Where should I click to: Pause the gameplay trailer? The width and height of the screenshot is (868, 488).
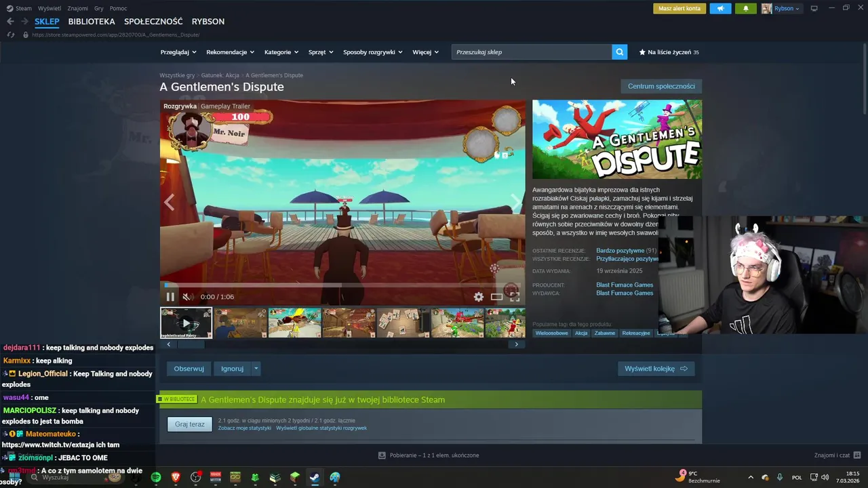(x=170, y=297)
